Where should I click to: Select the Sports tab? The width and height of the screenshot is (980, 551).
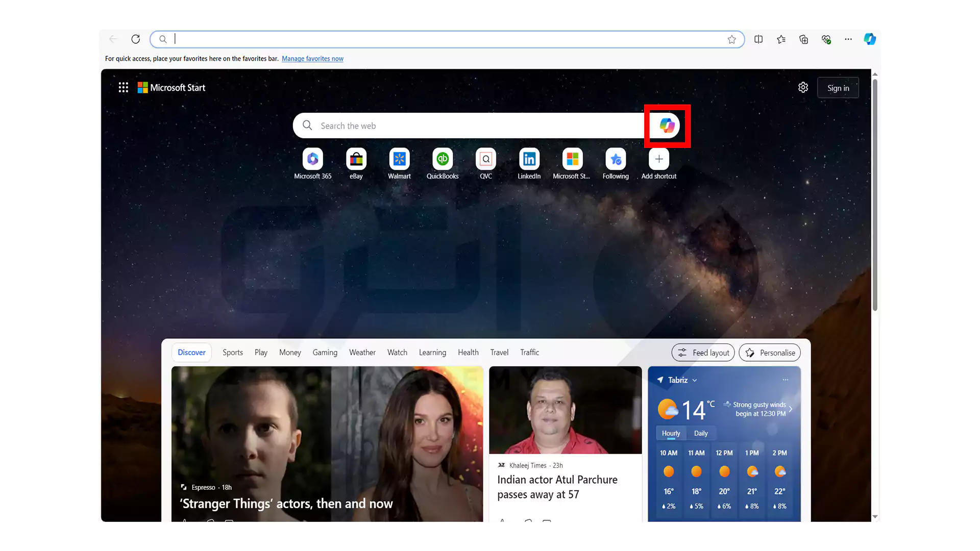coord(233,353)
